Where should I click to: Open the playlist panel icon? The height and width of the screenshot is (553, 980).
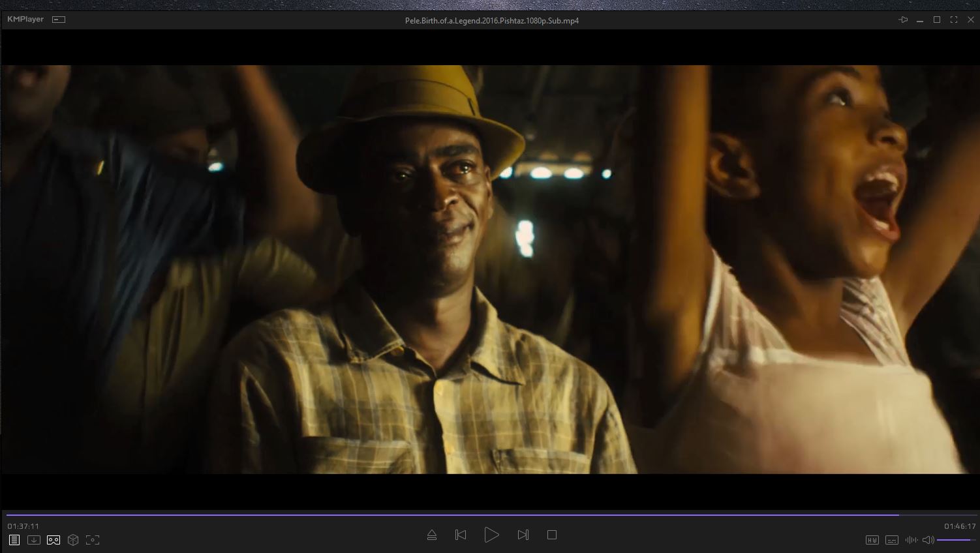14,540
